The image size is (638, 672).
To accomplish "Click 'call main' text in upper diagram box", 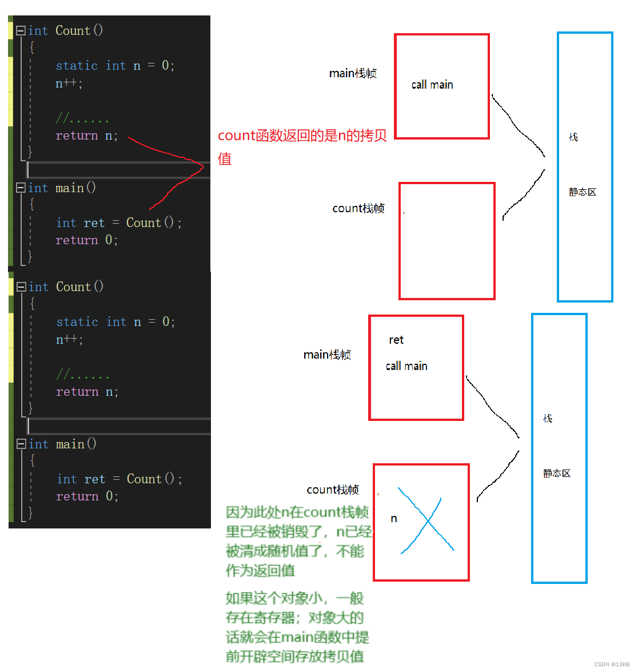I will pyautogui.click(x=432, y=85).
